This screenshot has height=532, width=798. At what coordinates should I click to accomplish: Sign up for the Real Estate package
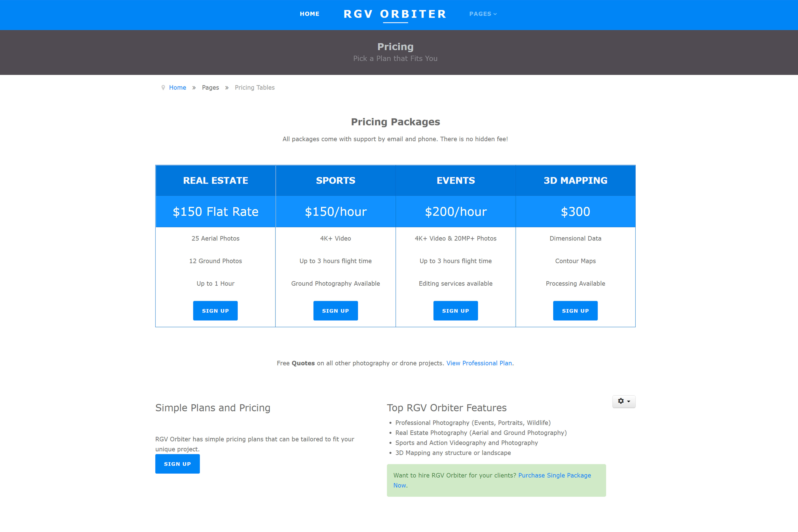click(x=215, y=311)
